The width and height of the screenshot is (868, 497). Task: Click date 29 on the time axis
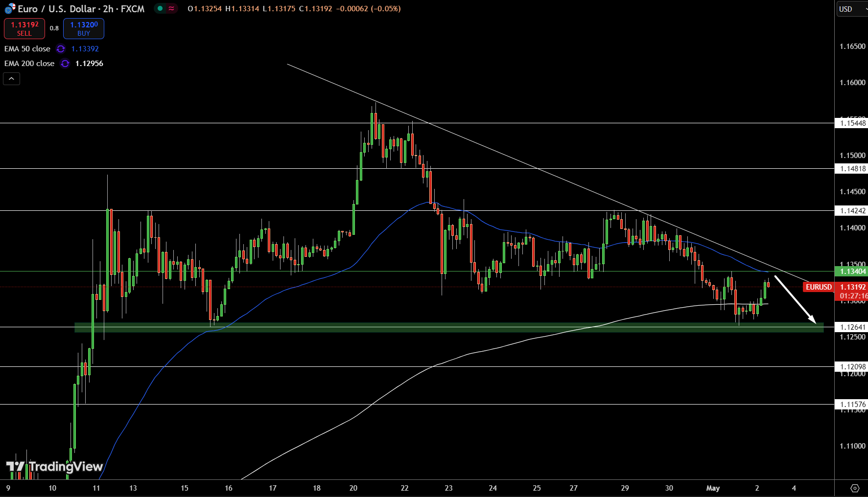[625, 488]
